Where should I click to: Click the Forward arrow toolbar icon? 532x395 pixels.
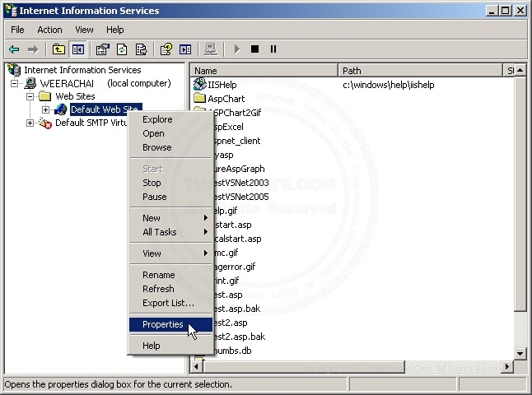coord(33,50)
